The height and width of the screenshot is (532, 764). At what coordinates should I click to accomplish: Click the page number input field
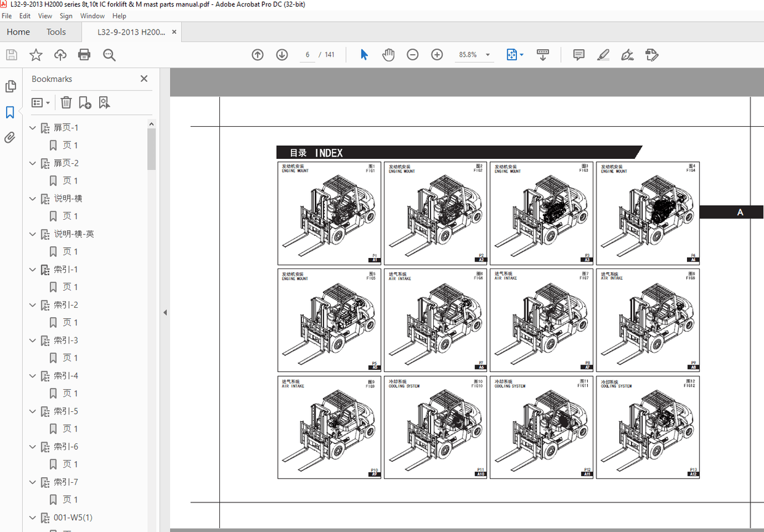307,54
